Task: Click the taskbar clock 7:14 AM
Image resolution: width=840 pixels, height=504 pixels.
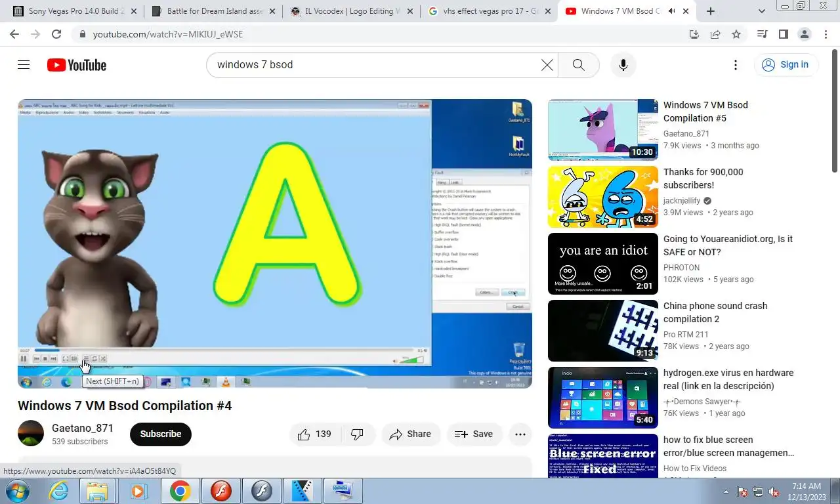Action: point(807,492)
